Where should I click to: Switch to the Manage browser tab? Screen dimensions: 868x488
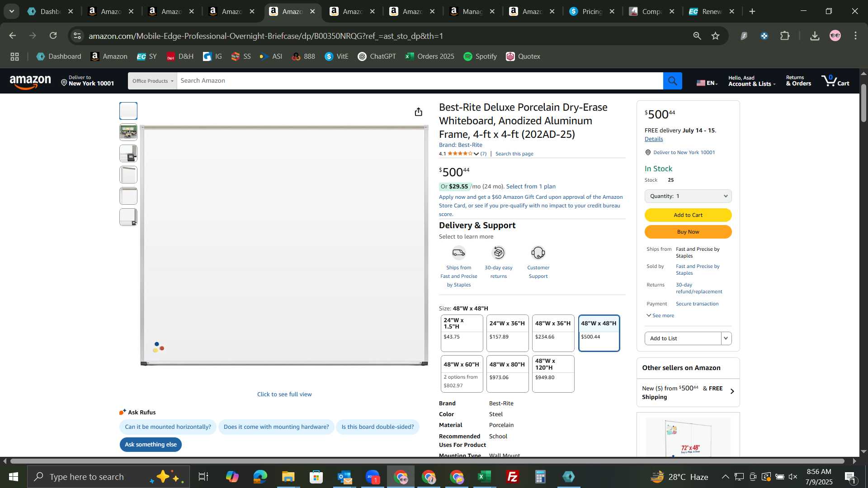472,11
